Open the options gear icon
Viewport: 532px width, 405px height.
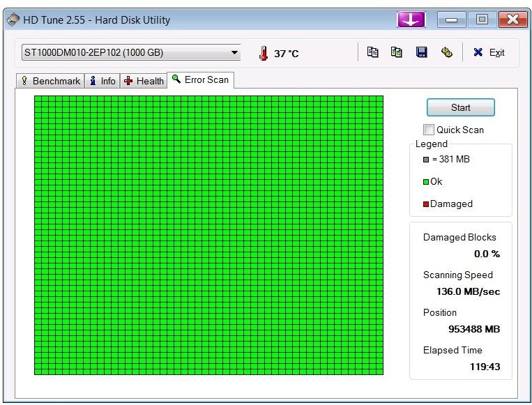[446, 52]
